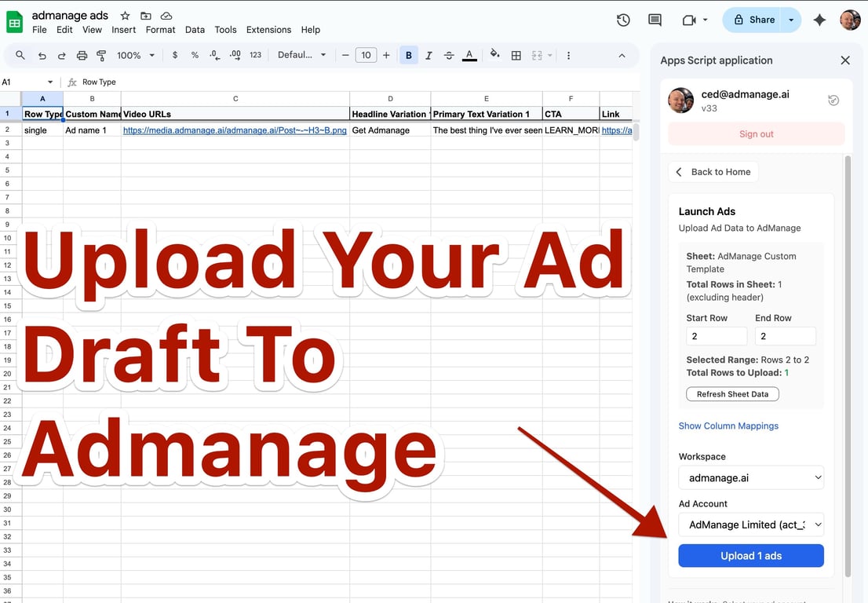
Task: Open version history clock icon
Action: point(623,20)
